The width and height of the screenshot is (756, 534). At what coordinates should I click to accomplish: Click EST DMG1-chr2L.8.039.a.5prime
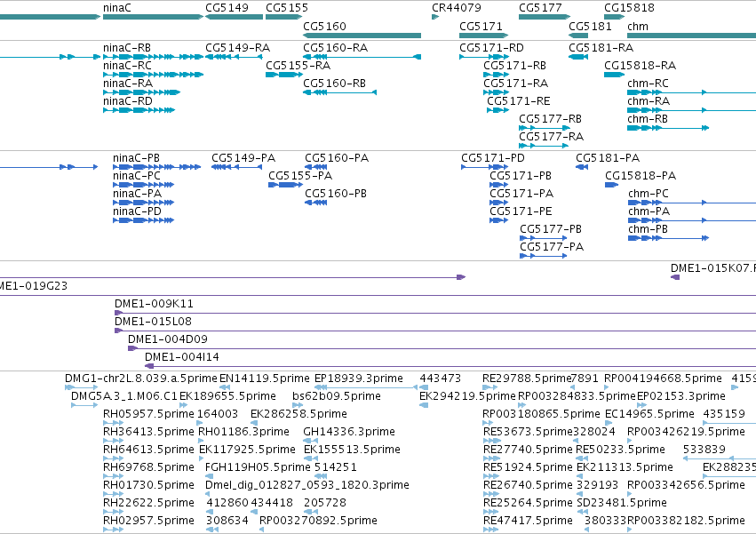pyautogui.click(x=141, y=379)
